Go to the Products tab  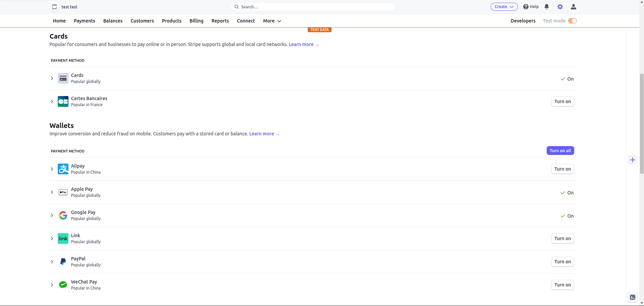(171, 21)
